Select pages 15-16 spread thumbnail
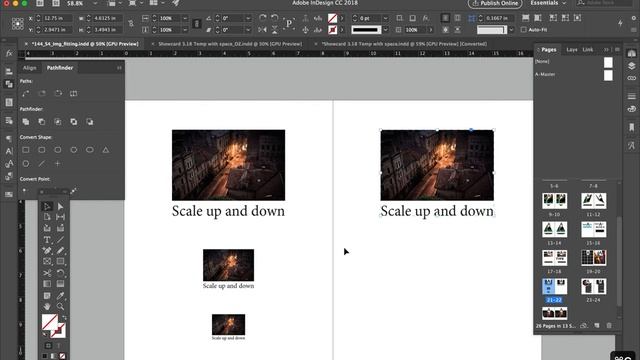The image size is (640, 360). [593, 229]
